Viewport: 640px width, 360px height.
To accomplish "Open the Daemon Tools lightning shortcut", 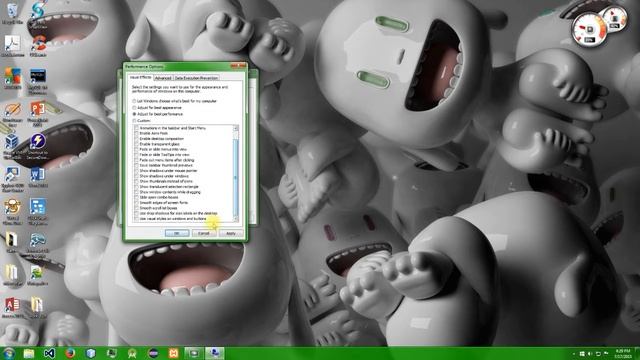I will (38, 146).
